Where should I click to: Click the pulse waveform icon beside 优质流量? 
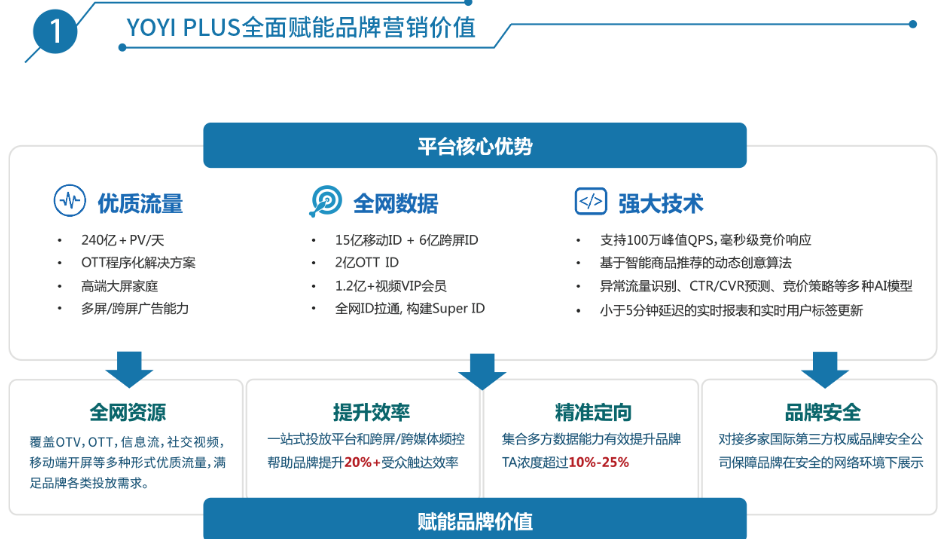click(x=70, y=200)
